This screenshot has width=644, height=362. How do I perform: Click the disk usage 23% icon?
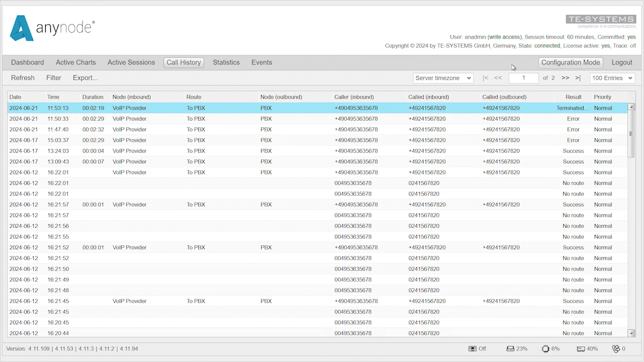coord(510,349)
